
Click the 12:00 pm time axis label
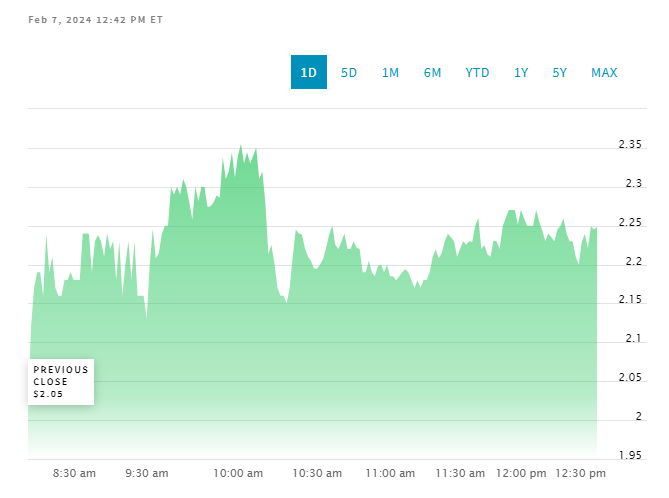[521, 473]
